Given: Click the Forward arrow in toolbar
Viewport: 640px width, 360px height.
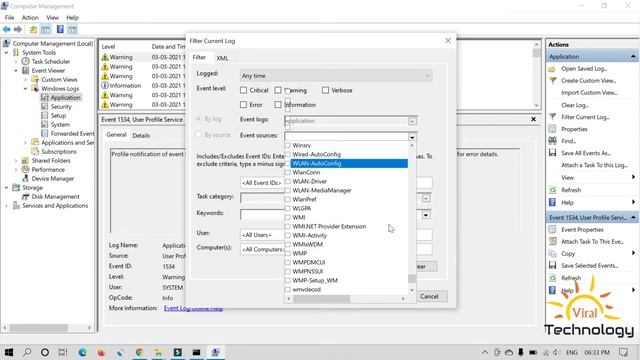Looking at the screenshot, I should 18,29.
